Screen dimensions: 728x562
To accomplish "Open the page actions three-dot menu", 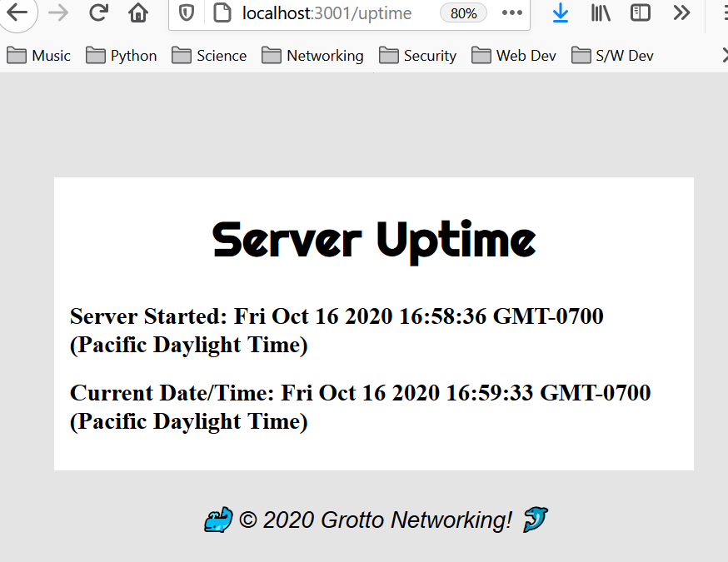I will [511, 13].
